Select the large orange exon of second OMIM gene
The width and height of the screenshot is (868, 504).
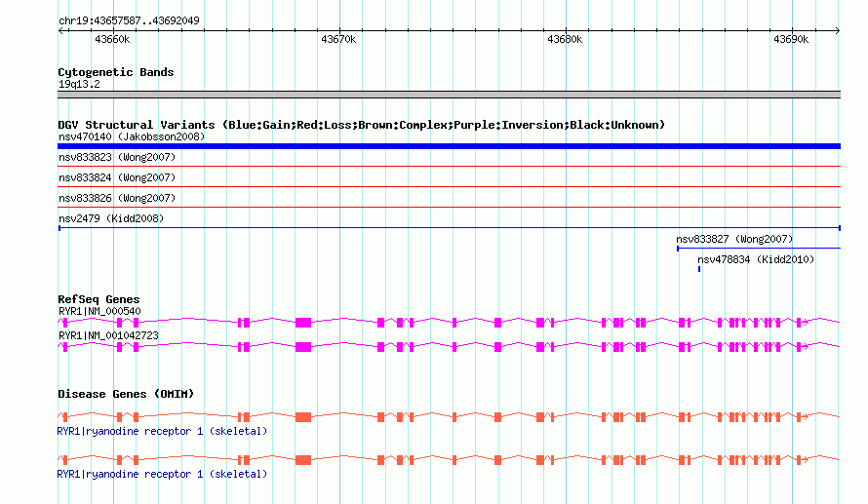[303, 460]
